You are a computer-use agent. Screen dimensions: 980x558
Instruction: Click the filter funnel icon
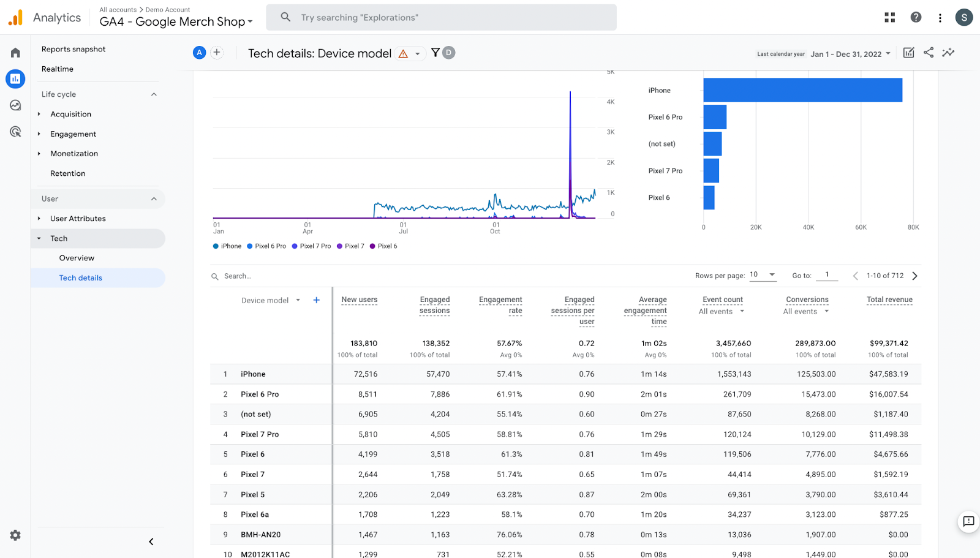[x=435, y=53]
